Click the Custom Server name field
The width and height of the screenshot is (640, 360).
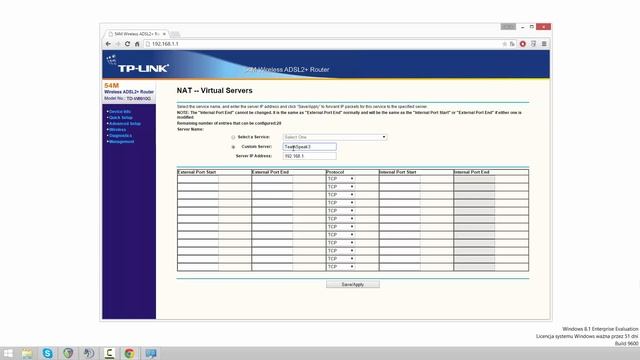coord(310,147)
